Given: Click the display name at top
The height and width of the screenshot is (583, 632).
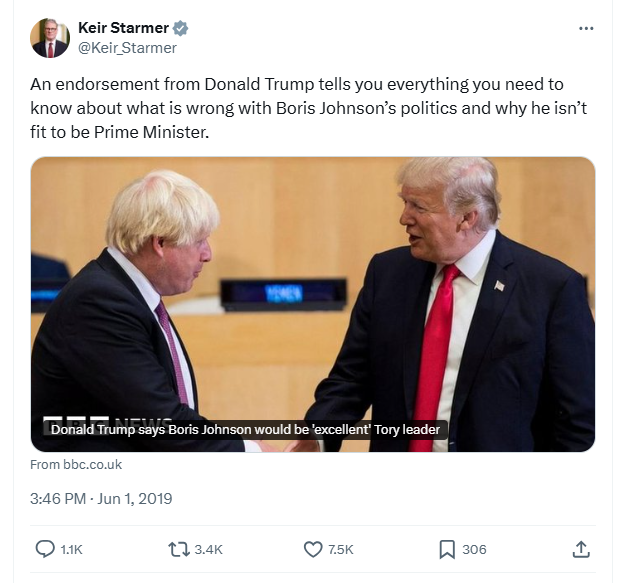Looking at the screenshot, I should 123,28.
